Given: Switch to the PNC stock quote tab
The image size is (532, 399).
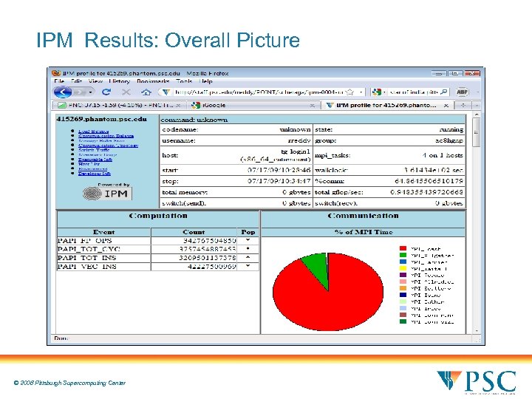Looking at the screenshot, I should (119, 106).
